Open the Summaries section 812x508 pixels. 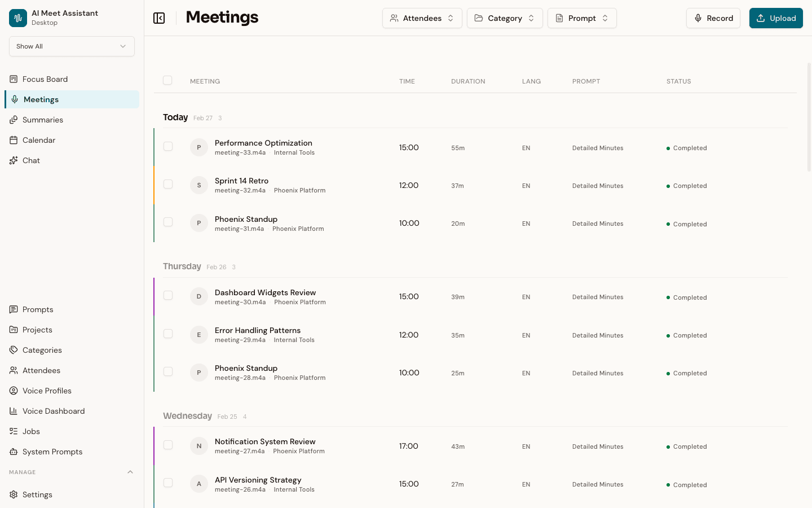pyautogui.click(x=42, y=120)
